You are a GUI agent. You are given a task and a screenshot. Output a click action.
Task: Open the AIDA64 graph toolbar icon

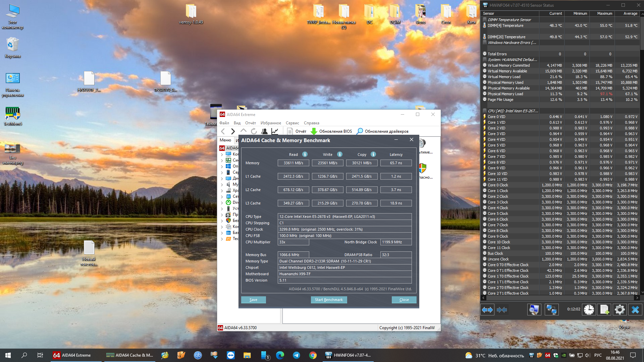point(275,131)
